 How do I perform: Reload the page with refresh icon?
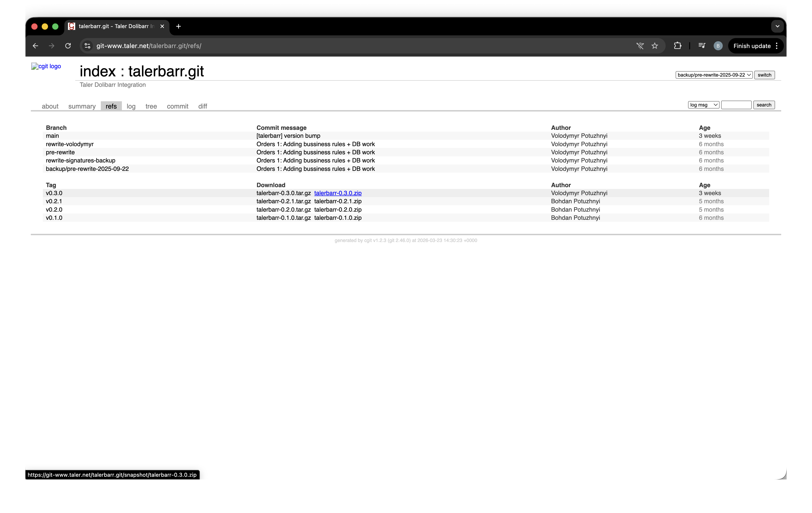[x=68, y=46]
